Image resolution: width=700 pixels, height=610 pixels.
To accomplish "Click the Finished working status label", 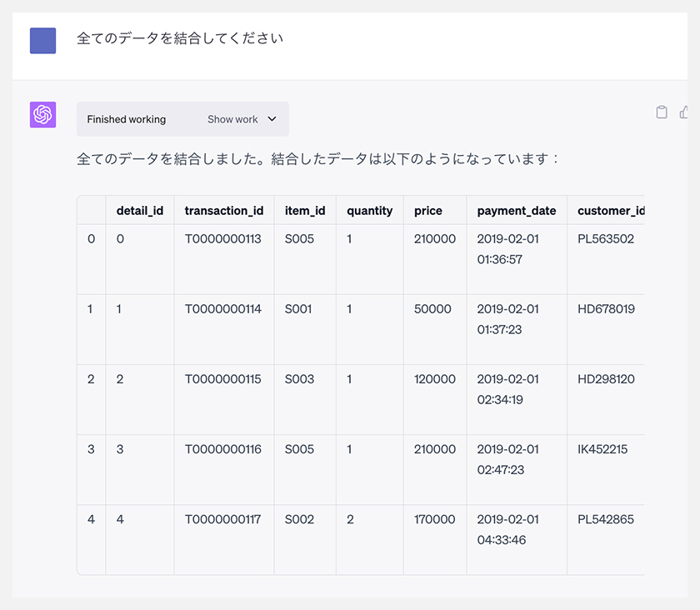I will tap(127, 119).
